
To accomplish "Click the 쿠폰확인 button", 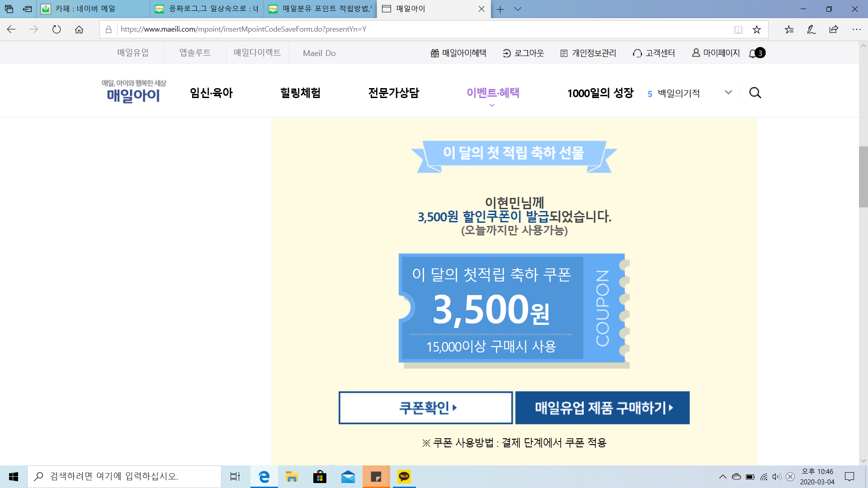I will point(425,408).
